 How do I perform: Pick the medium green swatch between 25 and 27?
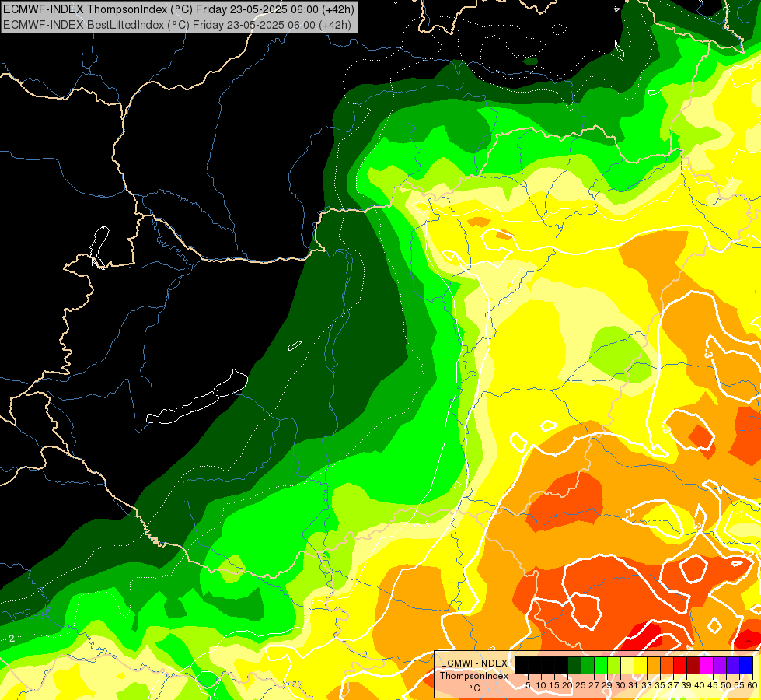pos(587,665)
